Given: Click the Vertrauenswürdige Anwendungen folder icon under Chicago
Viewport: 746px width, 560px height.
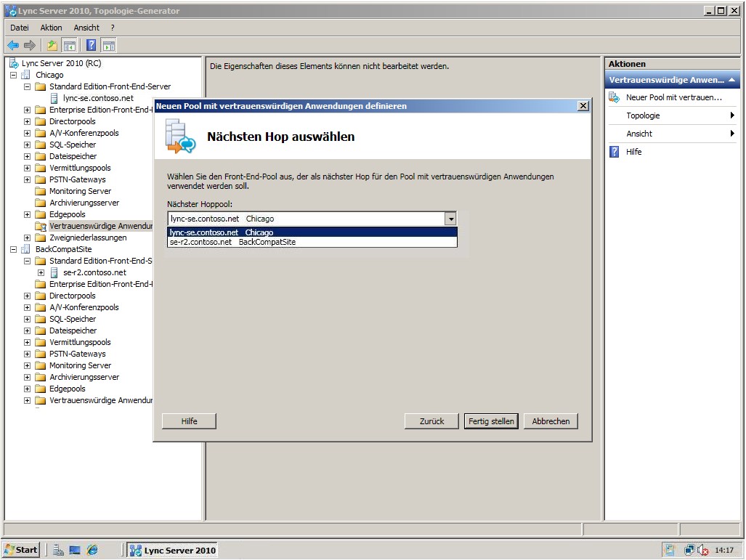Looking at the screenshot, I should [x=41, y=226].
